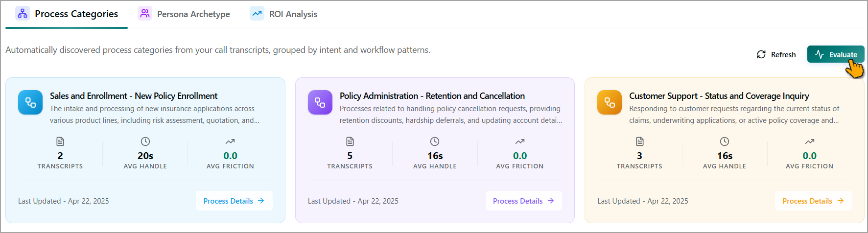Click the 'Automatically discovered process categories' description
The width and height of the screenshot is (868, 233).
pyautogui.click(x=218, y=50)
